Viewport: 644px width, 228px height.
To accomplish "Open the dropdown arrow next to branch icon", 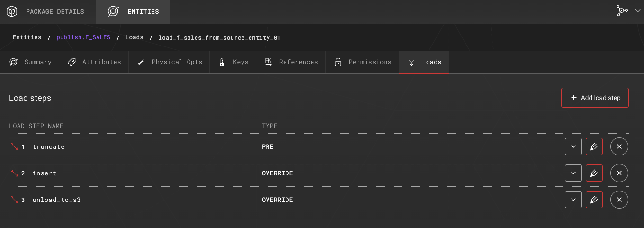I will [x=637, y=11].
